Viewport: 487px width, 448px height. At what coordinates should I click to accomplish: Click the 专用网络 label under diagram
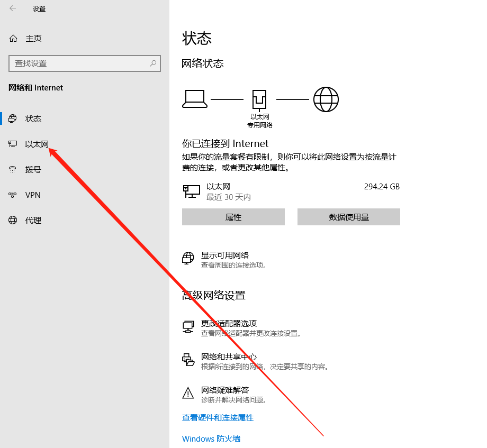click(x=260, y=125)
